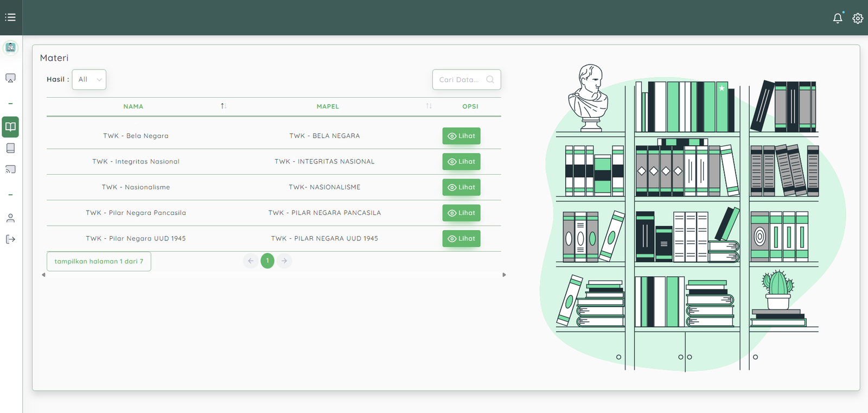Sort table by NAMA column arrows
Screen dimensions: 868x413
(x=224, y=106)
